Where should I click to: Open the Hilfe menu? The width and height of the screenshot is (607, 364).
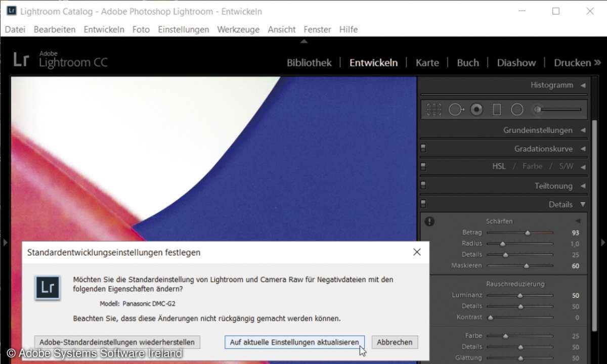click(349, 29)
